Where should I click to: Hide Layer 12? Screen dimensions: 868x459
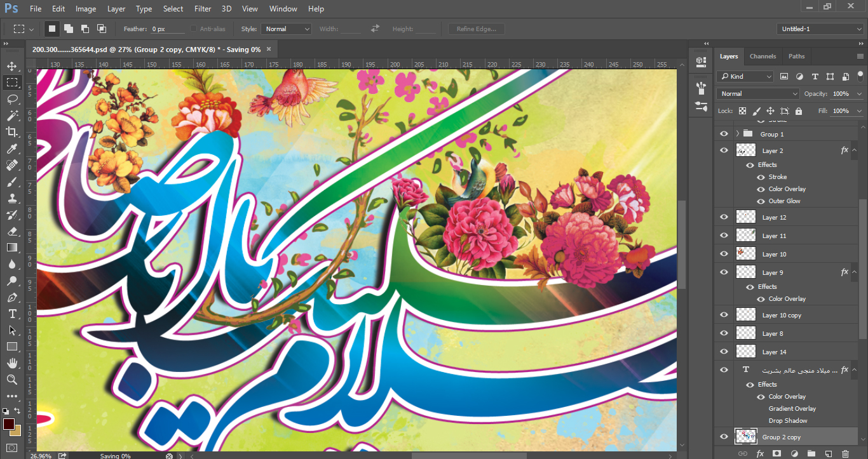click(724, 217)
